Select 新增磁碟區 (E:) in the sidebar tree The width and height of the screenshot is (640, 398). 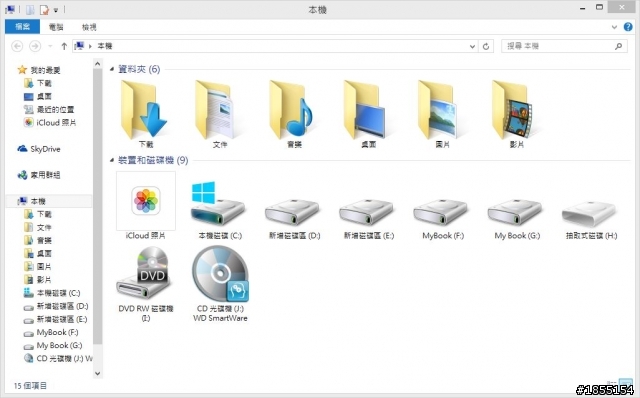pyautogui.click(x=62, y=319)
